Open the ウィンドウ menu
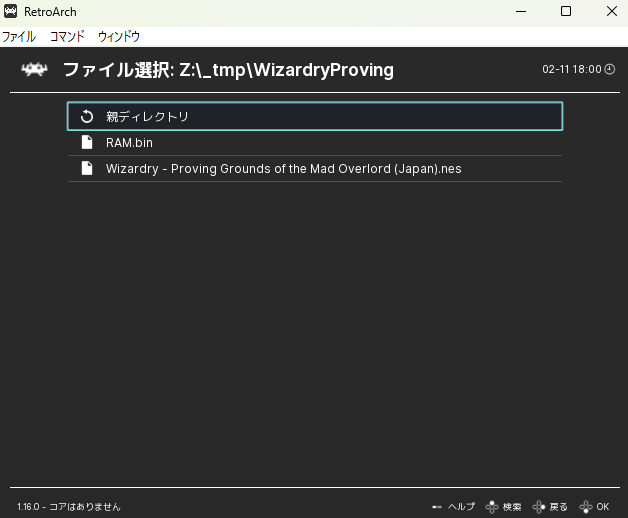Image resolution: width=628 pixels, height=518 pixels. 119,36
